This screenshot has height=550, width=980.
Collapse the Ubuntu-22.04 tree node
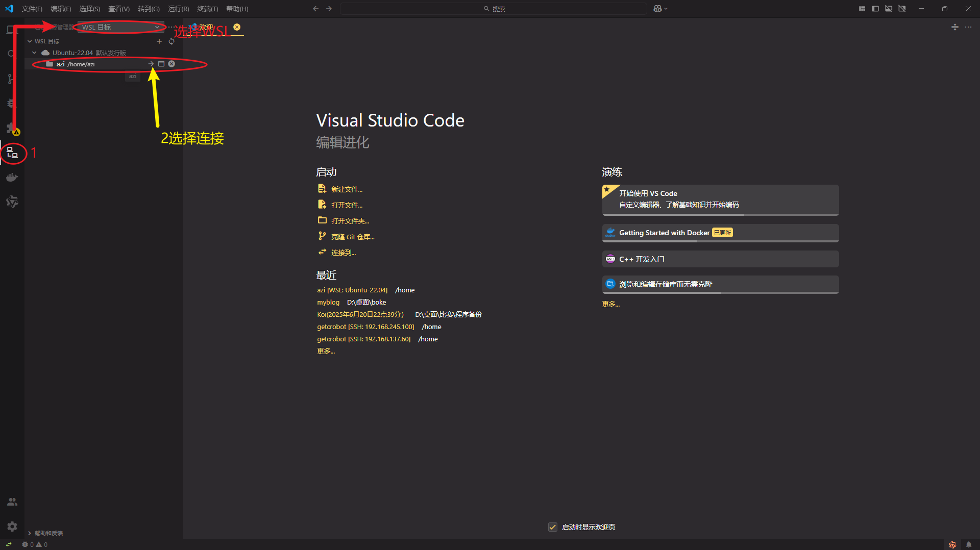tap(34, 53)
